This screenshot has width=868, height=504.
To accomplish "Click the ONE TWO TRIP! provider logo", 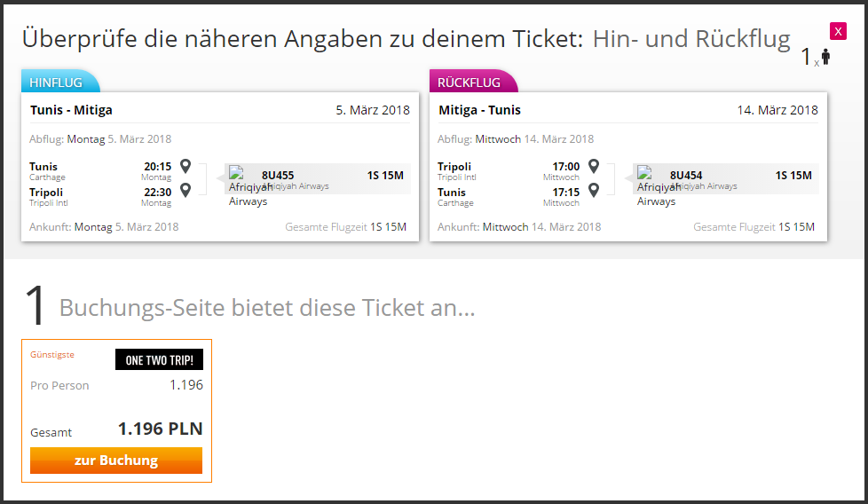I will (159, 359).
